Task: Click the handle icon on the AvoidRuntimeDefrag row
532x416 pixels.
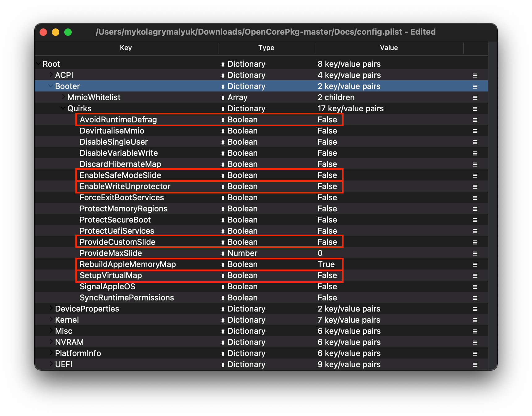Action: 475,120
